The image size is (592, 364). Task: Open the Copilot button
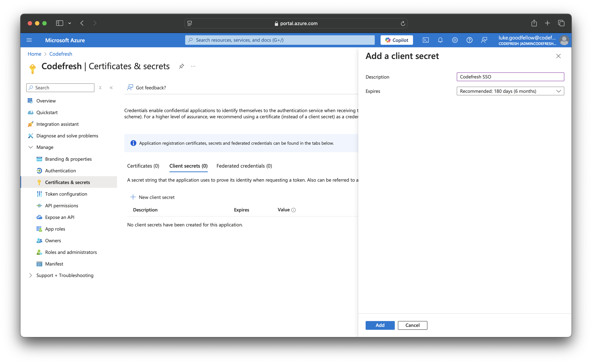[396, 40]
